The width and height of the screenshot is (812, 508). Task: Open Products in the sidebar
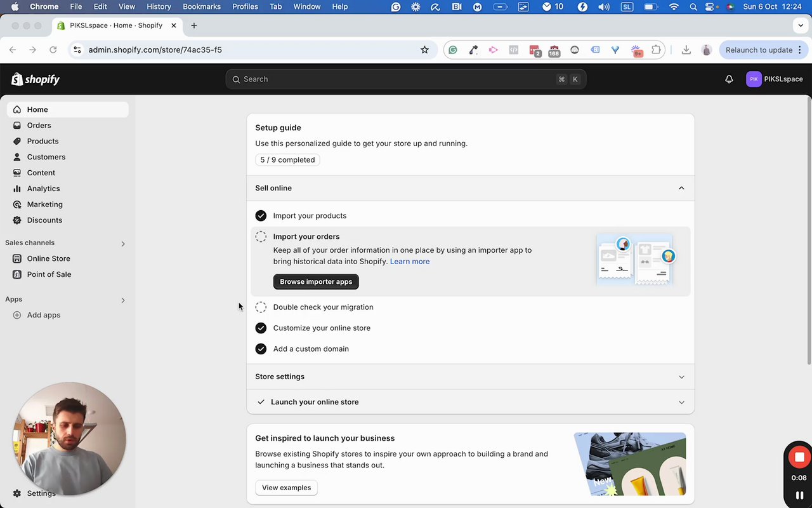(x=67, y=141)
